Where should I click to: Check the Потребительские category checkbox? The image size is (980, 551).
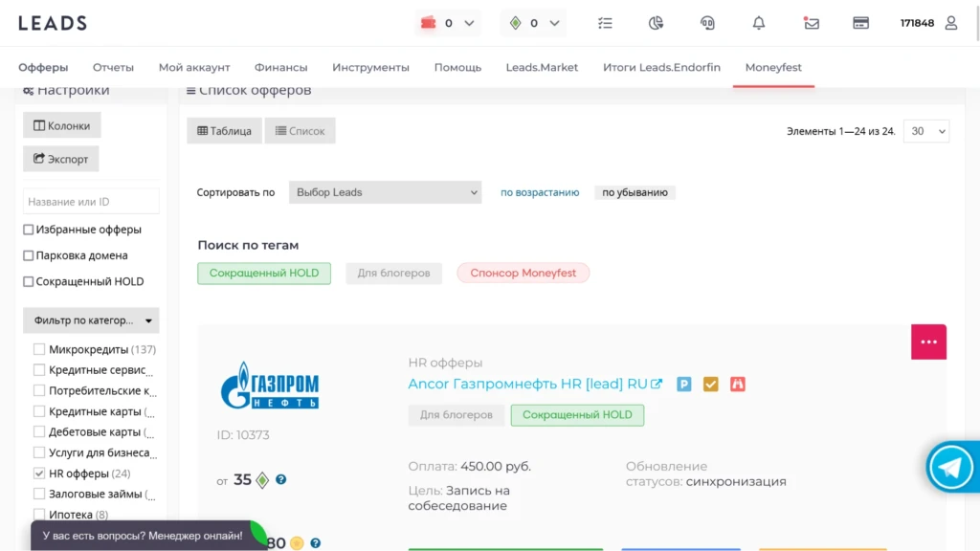(39, 390)
